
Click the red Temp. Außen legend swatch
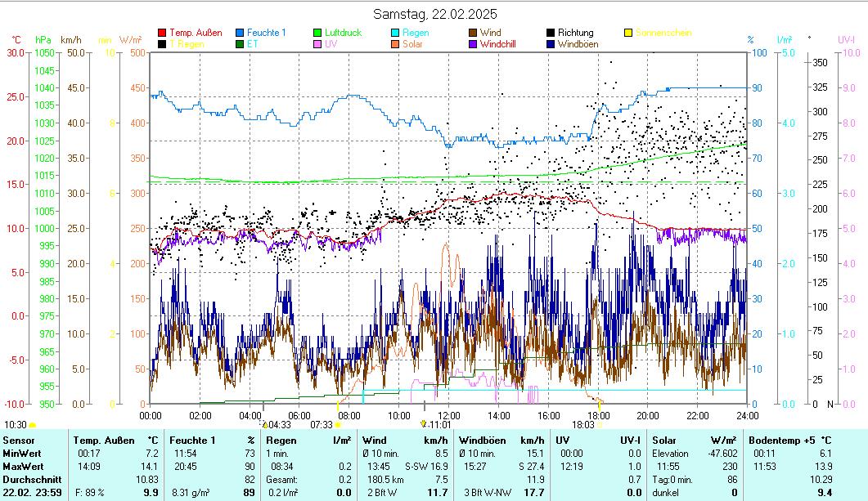point(162,33)
